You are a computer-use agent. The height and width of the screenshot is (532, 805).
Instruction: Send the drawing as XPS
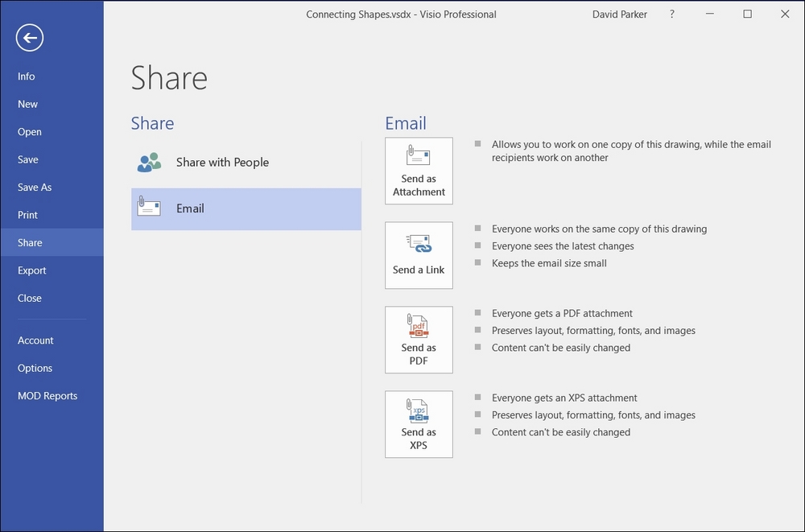(x=419, y=424)
